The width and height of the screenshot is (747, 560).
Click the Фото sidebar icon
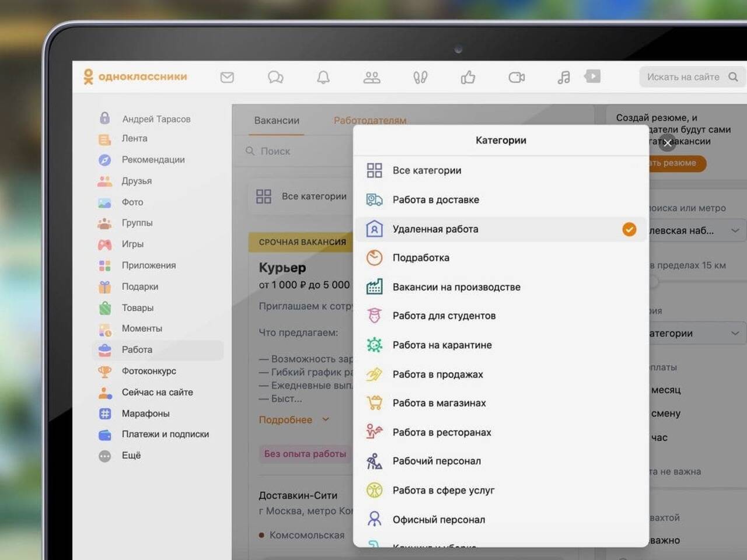tap(104, 203)
